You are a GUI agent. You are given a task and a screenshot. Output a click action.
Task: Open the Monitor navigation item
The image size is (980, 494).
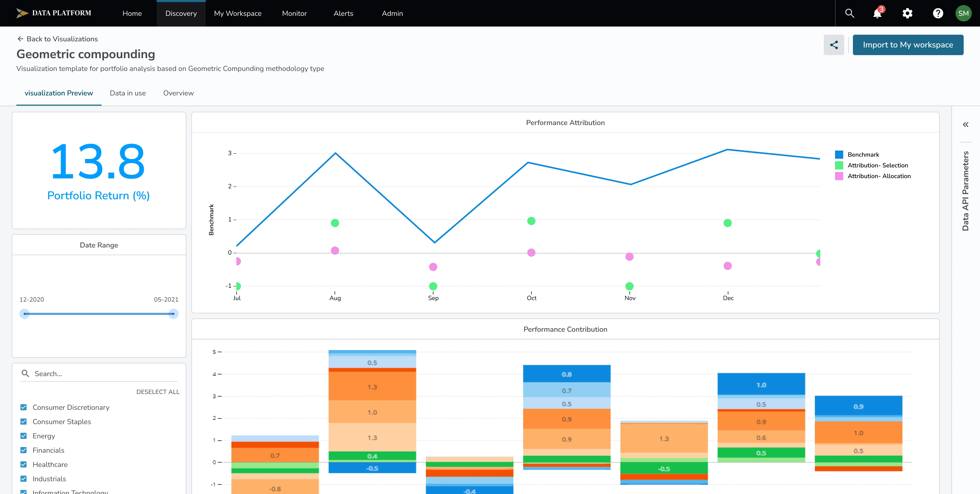pyautogui.click(x=295, y=13)
